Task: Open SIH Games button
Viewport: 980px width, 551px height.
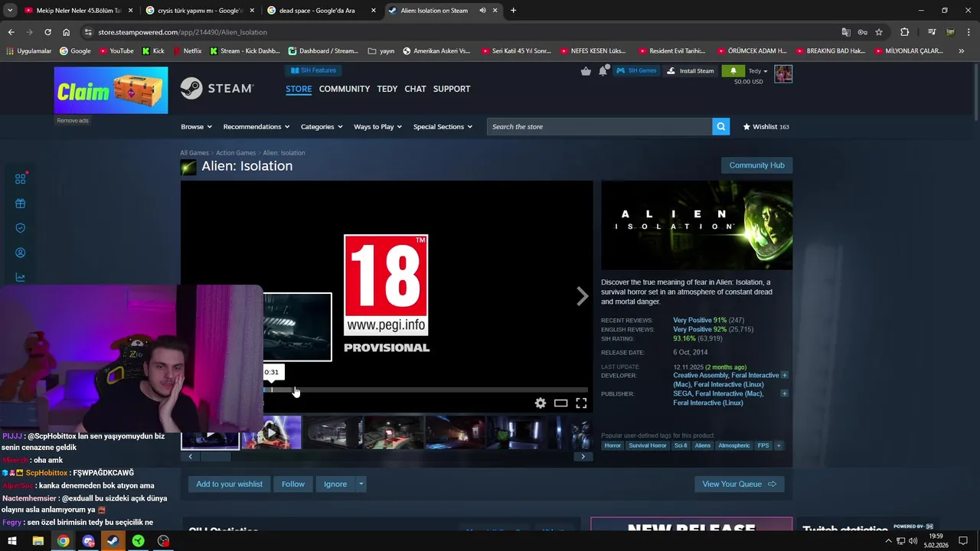Action: 637,70
